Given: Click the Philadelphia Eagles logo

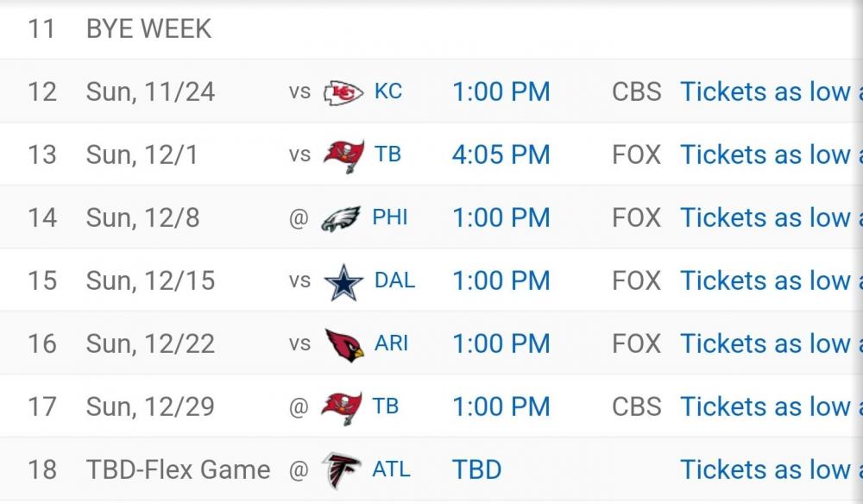Looking at the screenshot, I should (x=340, y=218).
